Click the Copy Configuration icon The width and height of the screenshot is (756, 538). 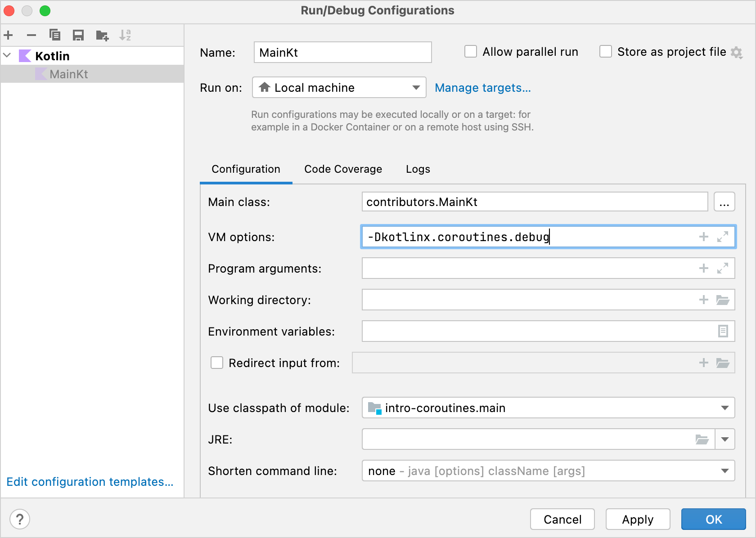55,35
